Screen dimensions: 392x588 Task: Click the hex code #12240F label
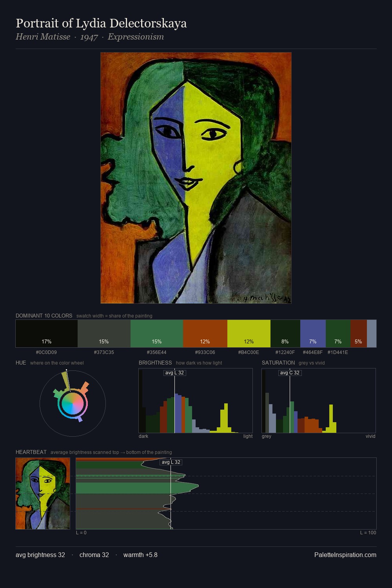click(285, 352)
